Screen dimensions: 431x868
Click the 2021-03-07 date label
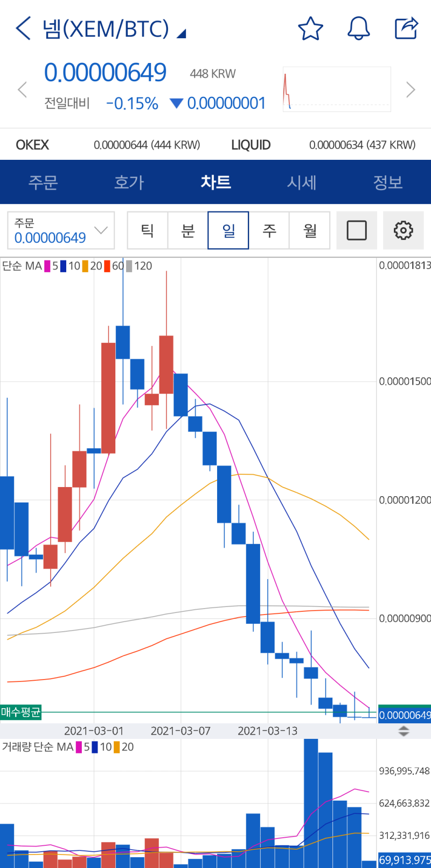click(x=180, y=731)
